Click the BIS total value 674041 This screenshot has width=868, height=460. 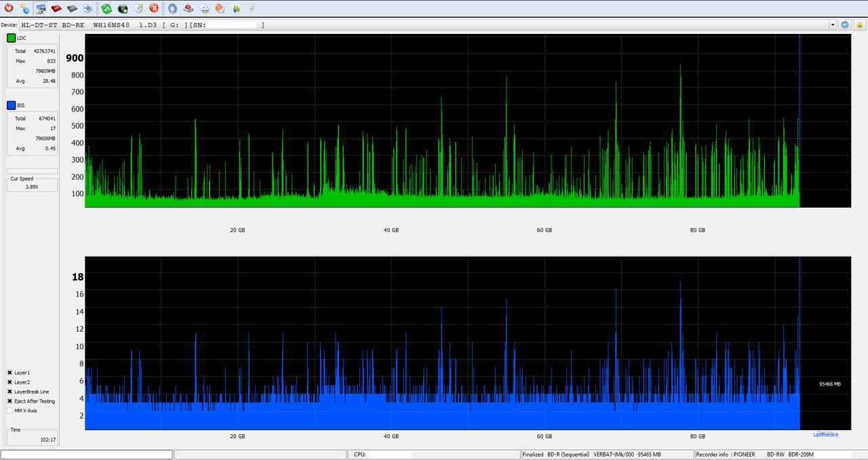46,118
